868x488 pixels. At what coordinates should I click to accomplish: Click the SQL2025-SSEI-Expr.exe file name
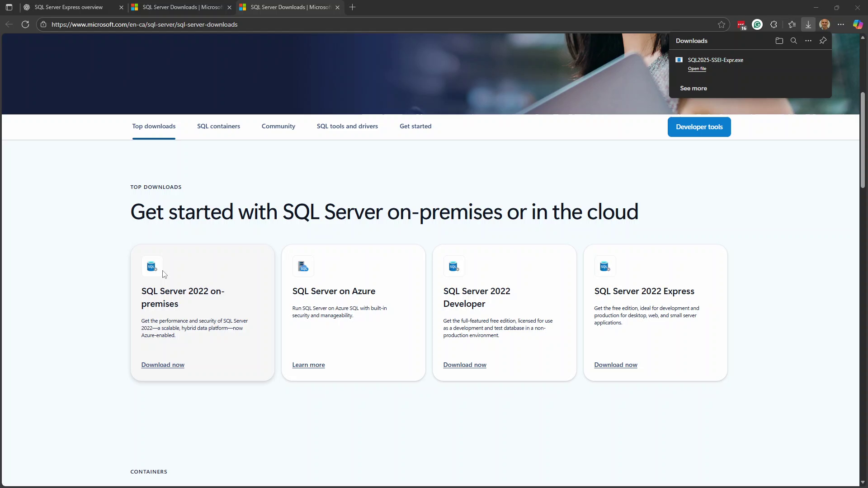tap(715, 60)
